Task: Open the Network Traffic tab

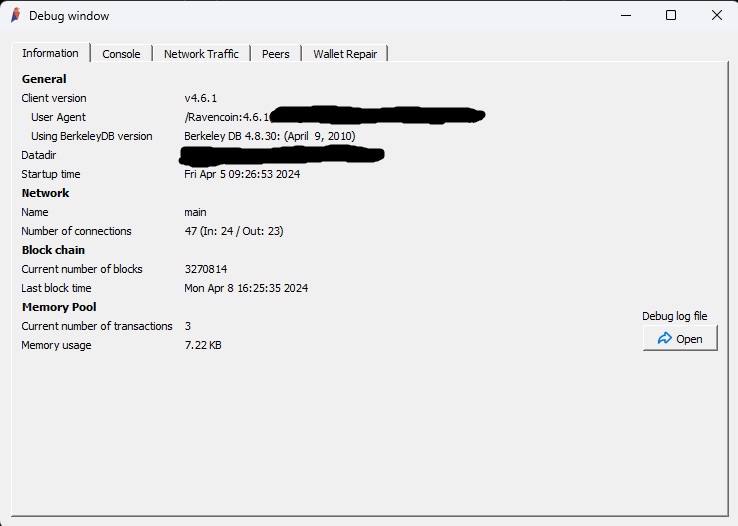Action: point(201,54)
